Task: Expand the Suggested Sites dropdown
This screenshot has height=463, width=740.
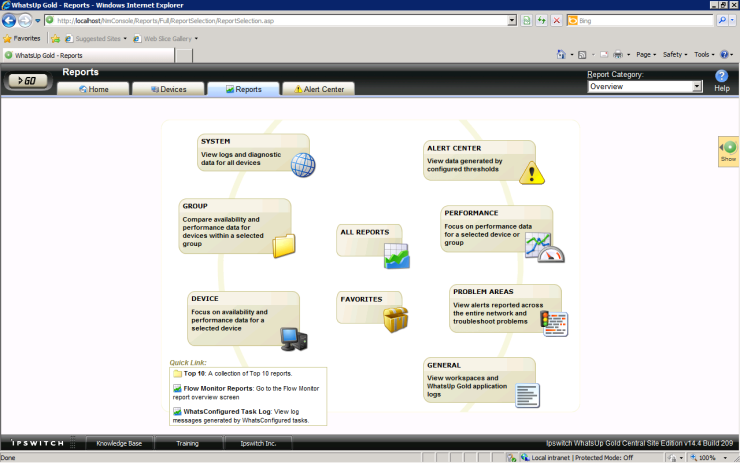Action: click(125, 39)
